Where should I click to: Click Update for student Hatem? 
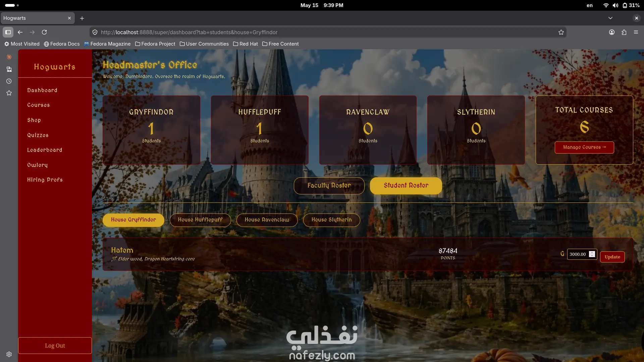click(x=612, y=257)
